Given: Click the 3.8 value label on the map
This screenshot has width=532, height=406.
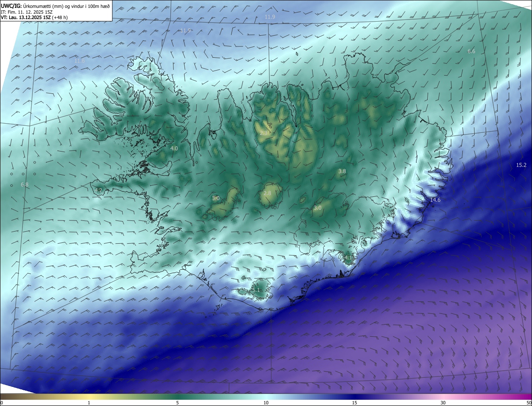Looking at the screenshot, I should [342, 171].
